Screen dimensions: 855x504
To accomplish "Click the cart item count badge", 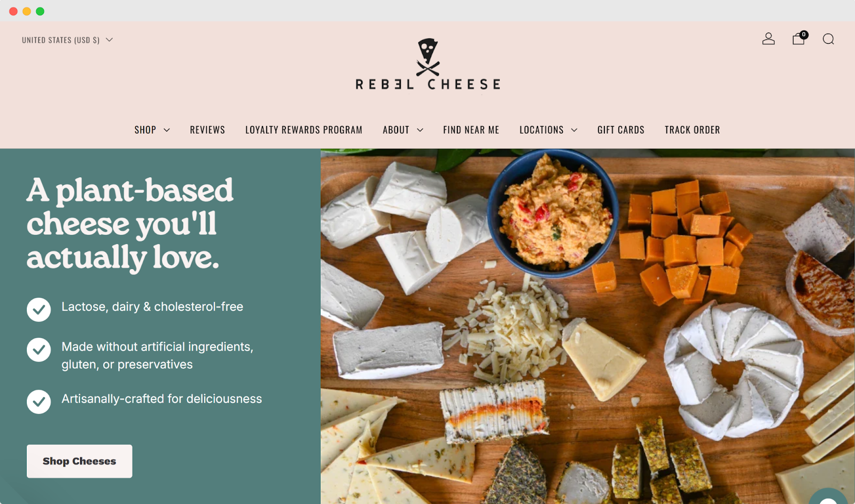I will tap(804, 35).
